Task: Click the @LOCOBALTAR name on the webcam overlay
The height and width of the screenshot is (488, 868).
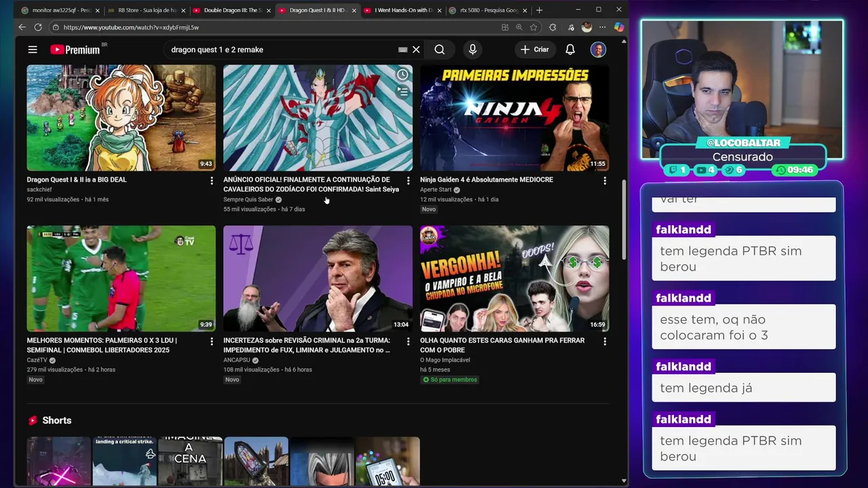Action: (x=743, y=143)
